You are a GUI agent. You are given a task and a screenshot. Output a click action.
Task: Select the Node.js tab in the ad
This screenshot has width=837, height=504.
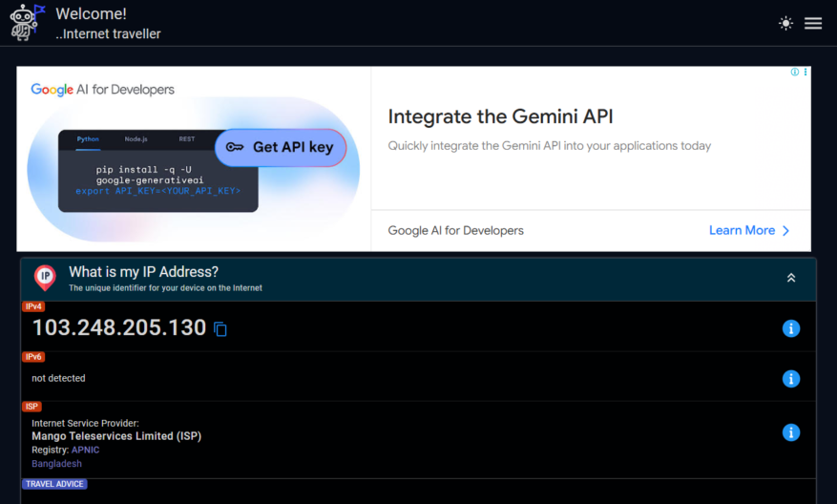coord(136,138)
